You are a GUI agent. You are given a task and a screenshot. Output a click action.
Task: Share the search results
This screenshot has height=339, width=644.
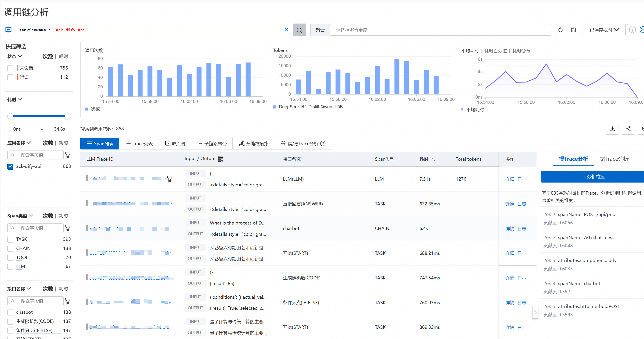(x=628, y=129)
